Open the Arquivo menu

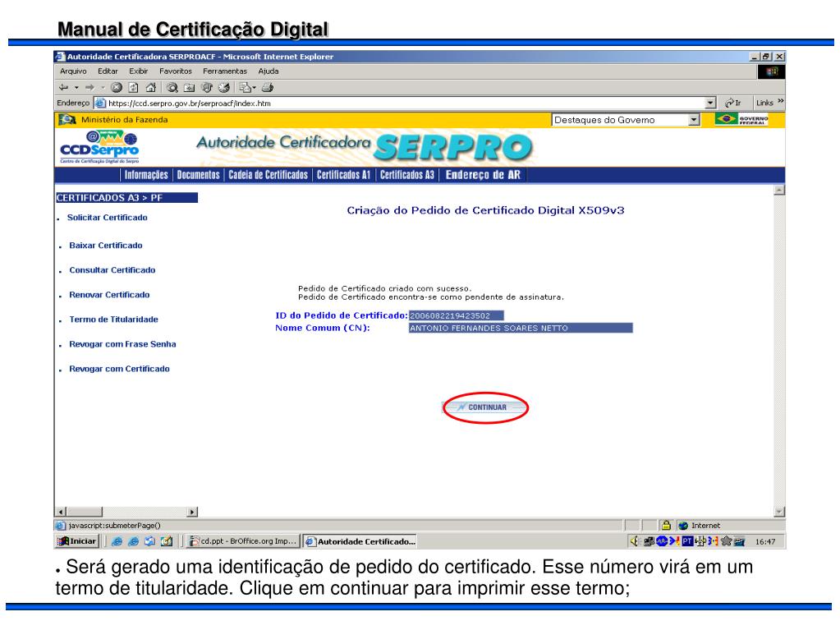pyautogui.click(x=73, y=71)
